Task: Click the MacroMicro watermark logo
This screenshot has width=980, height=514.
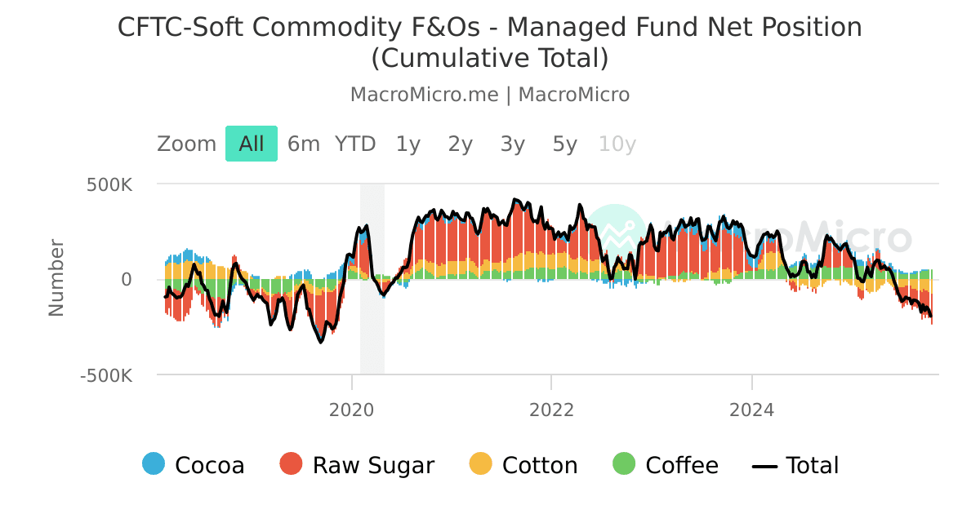Action: click(x=616, y=234)
